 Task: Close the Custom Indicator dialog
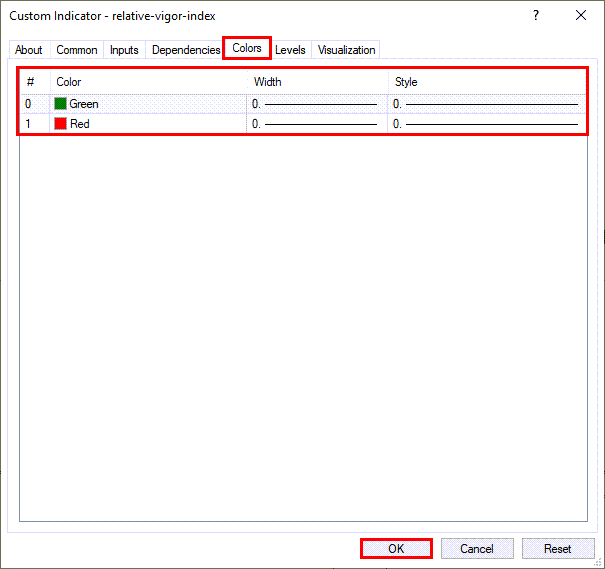tap(581, 15)
